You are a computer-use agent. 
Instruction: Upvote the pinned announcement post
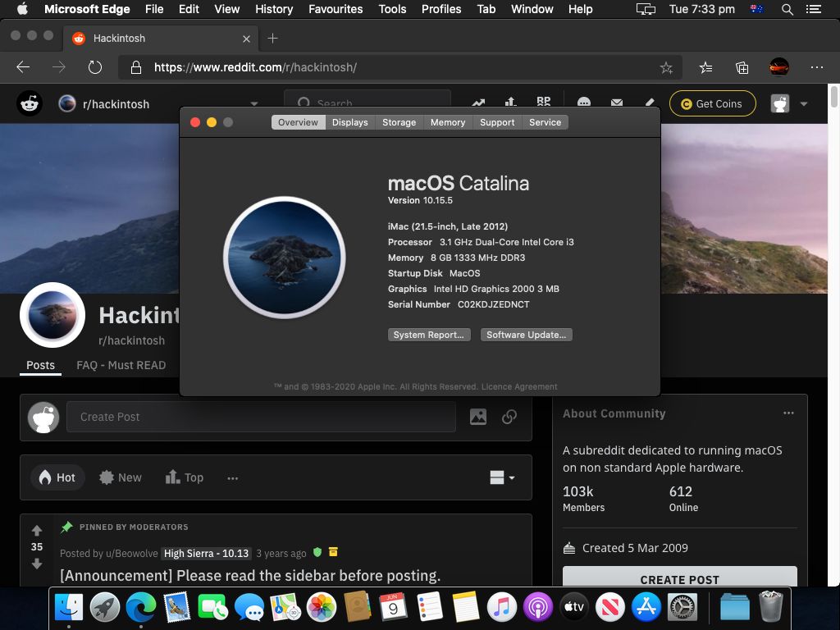click(37, 530)
